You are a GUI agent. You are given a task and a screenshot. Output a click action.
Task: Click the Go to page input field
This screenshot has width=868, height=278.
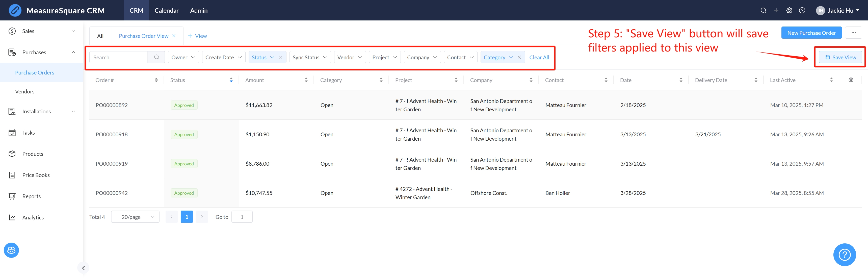click(x=242, y=217)
